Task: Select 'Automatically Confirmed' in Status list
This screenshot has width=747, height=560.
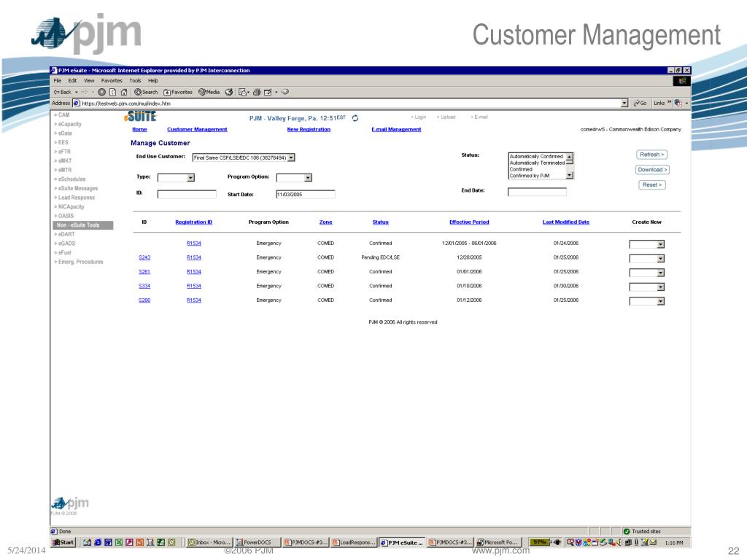Action: [x=536, y=156]
